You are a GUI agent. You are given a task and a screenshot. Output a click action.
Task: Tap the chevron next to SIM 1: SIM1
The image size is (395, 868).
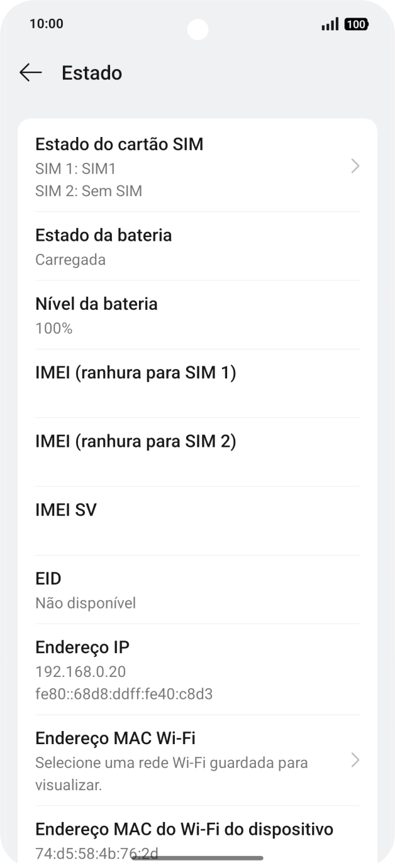click(x=355, y=166)
